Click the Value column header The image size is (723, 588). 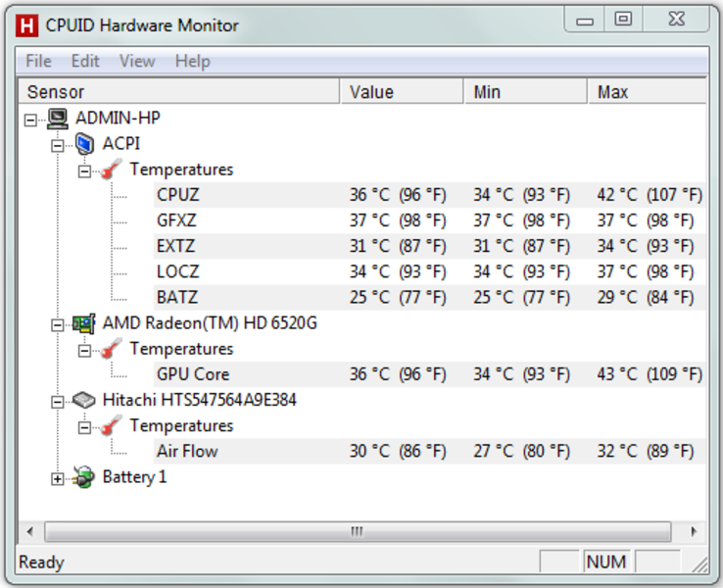[402, 92]
